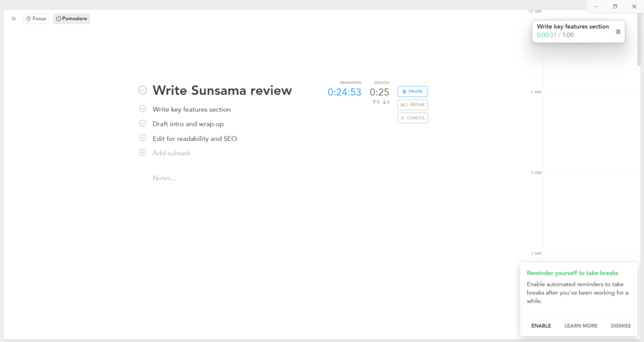Open the Write key features section timer card
Image resolution: width=644 pixels, height=342 pixels.
[x=578, y=31]
